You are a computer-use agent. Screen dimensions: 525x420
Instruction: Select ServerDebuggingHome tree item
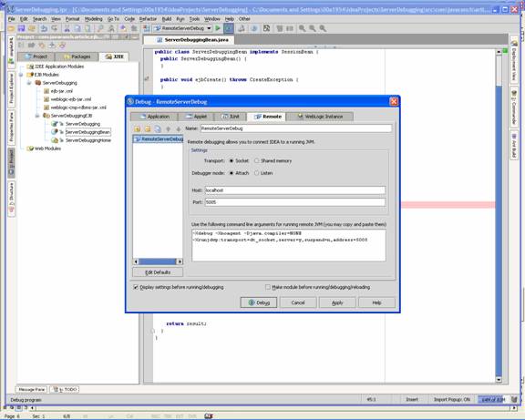click(x=88, y=140)
